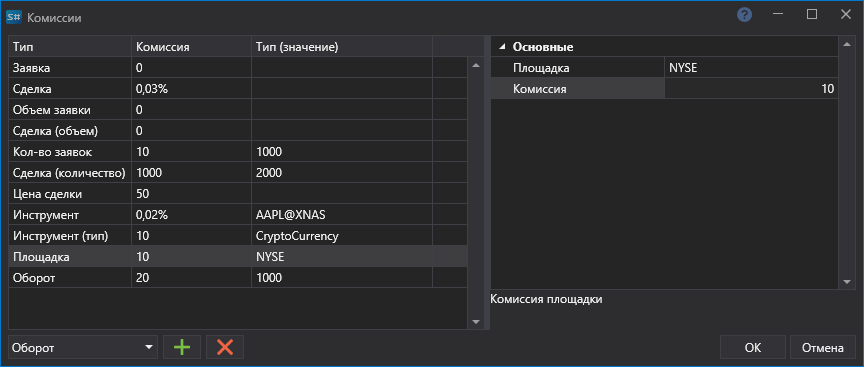Click the CryptoCurrency value cell

(x=342, y=236)
